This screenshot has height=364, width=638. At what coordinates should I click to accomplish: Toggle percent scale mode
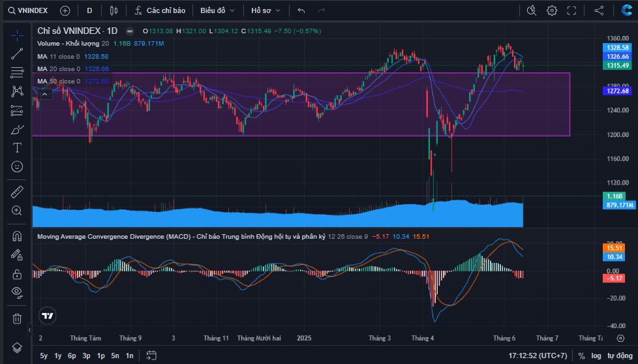click(581, 356)
